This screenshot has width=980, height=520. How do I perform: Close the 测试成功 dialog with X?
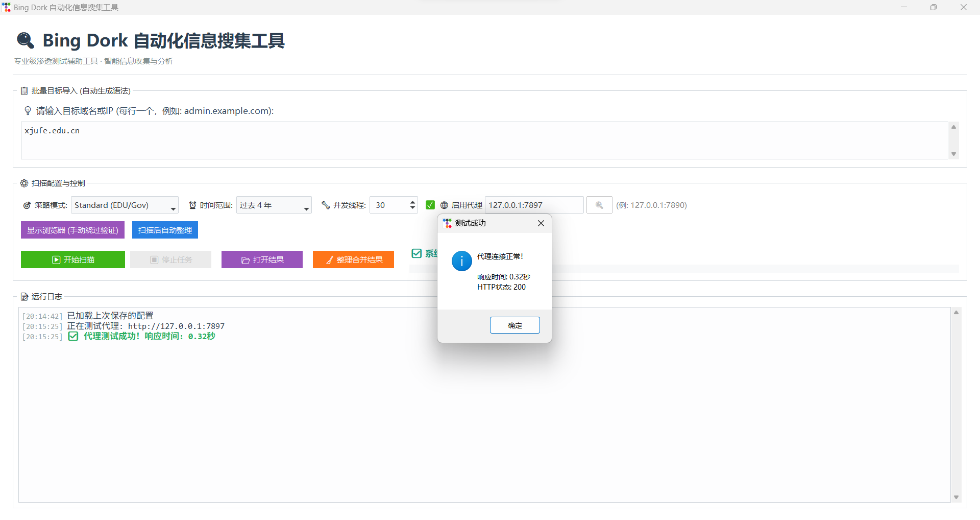[x=541, y=223]
